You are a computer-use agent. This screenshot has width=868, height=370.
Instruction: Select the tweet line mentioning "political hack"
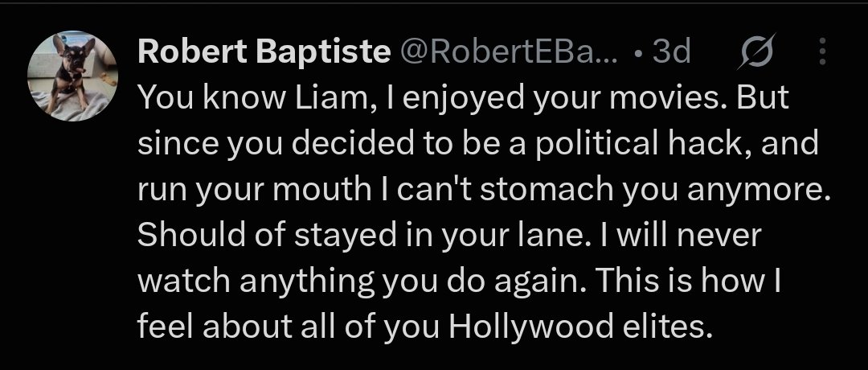tap(477, 145)
